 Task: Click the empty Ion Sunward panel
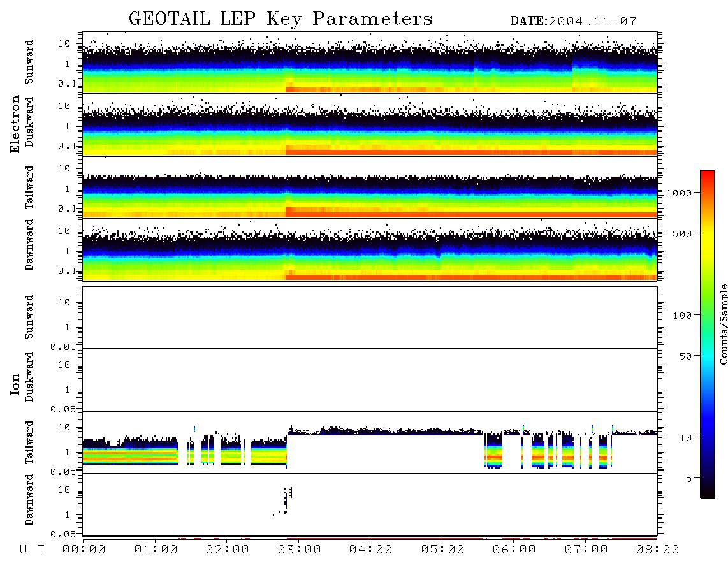click(370, 317)
